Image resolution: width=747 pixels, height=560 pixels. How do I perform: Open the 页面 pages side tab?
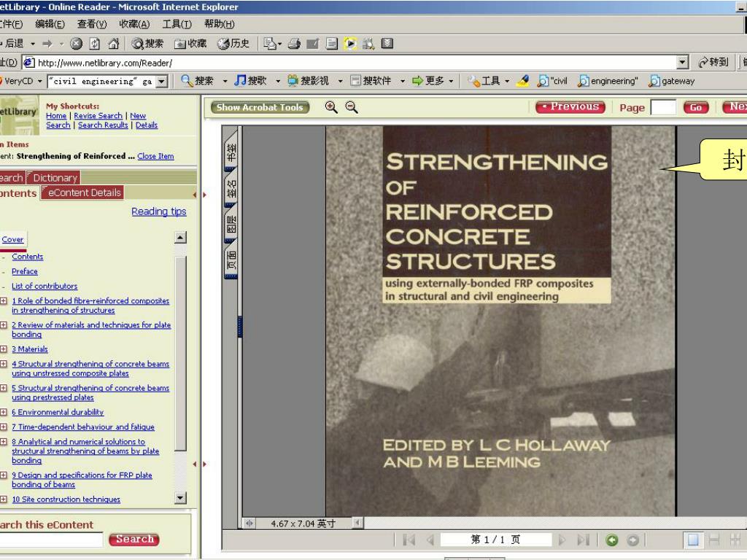click(231, 261)
